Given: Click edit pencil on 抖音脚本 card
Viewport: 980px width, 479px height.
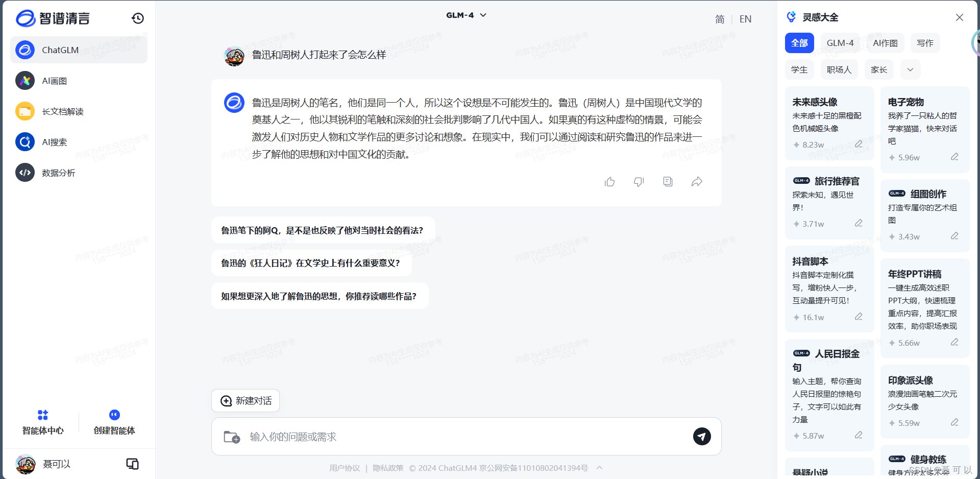Looking at the screenshot, I should click(859, 317).
